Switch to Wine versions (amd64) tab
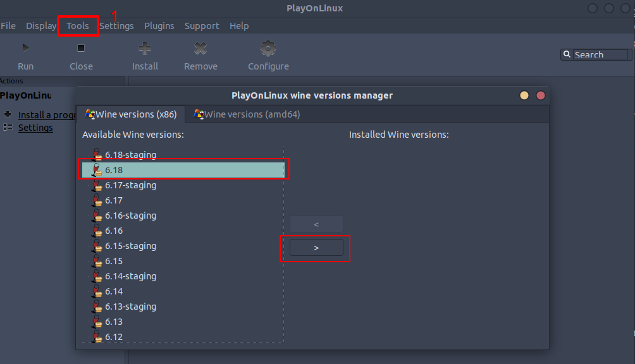This screenshot has height=364, width=635. click(247, 114)
